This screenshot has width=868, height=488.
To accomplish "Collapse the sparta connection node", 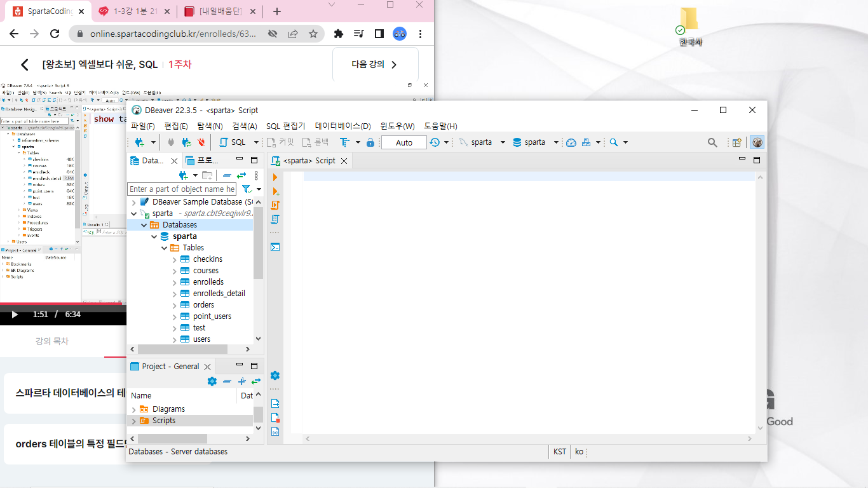I will pos(133,213).
